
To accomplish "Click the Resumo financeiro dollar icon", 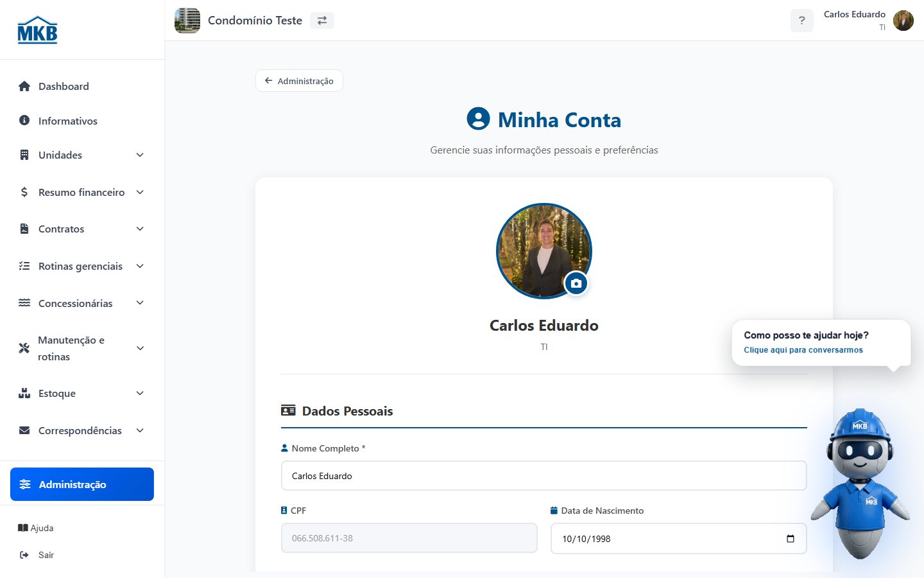I will click(x=24, y=192).
